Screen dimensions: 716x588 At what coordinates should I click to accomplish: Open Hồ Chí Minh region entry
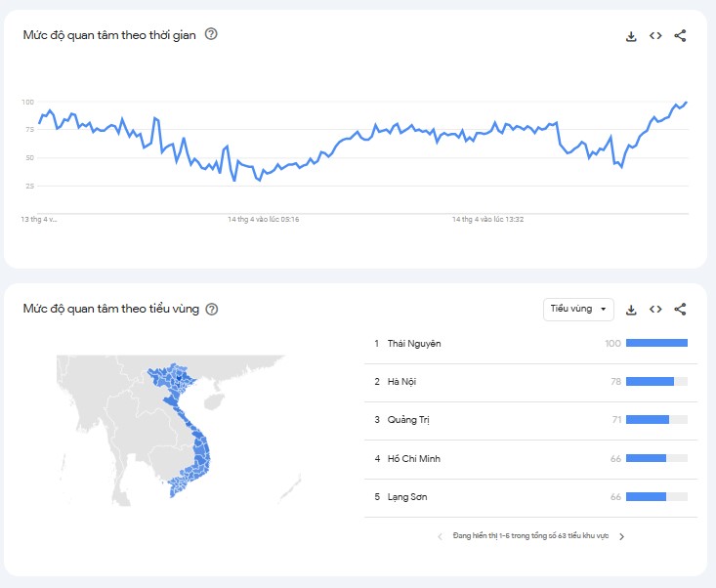[x=414, y=458]
